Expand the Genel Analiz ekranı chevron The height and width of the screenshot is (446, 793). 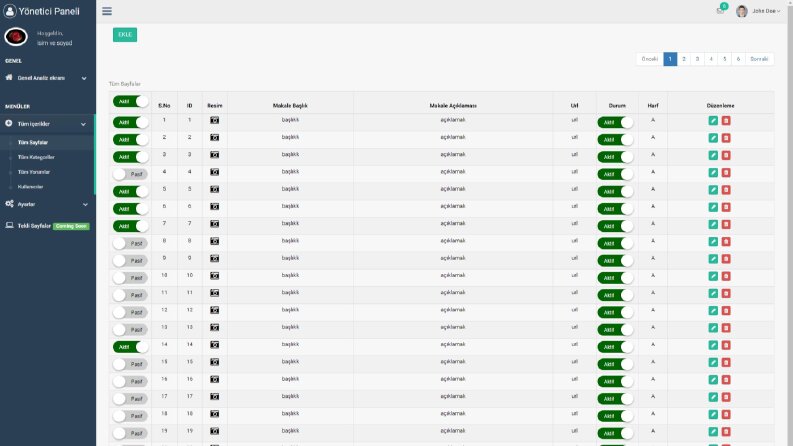[x=84, y=78]
